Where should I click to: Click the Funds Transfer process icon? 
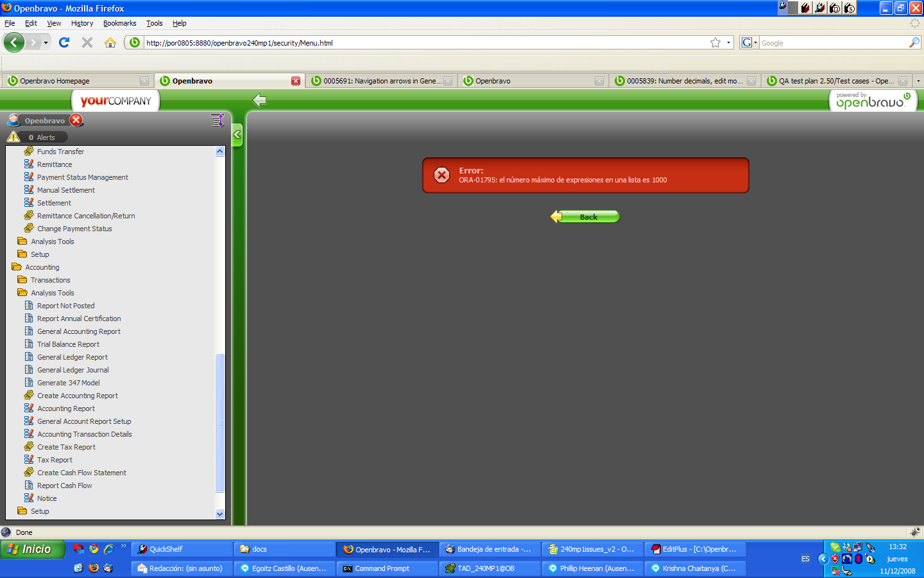[x=29, y=151]
